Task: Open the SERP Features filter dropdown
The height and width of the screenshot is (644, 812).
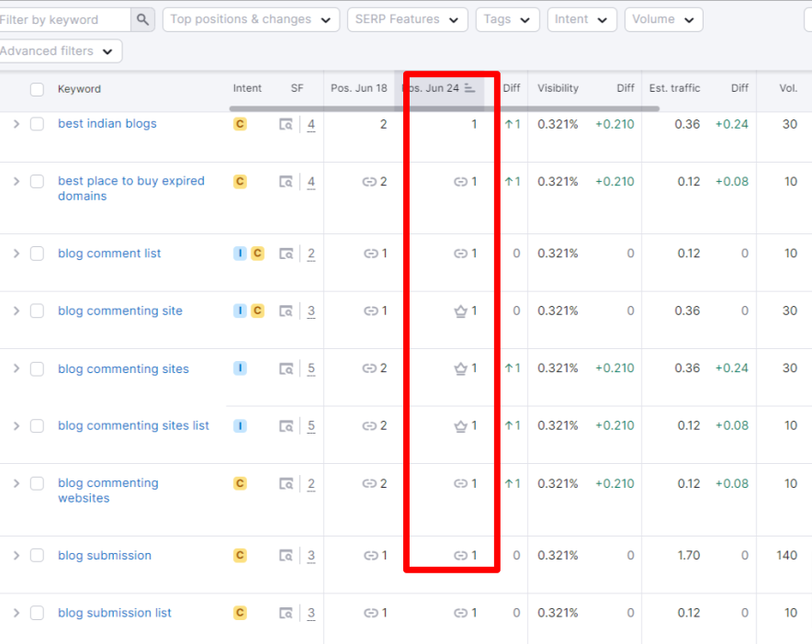Action: 407,19
